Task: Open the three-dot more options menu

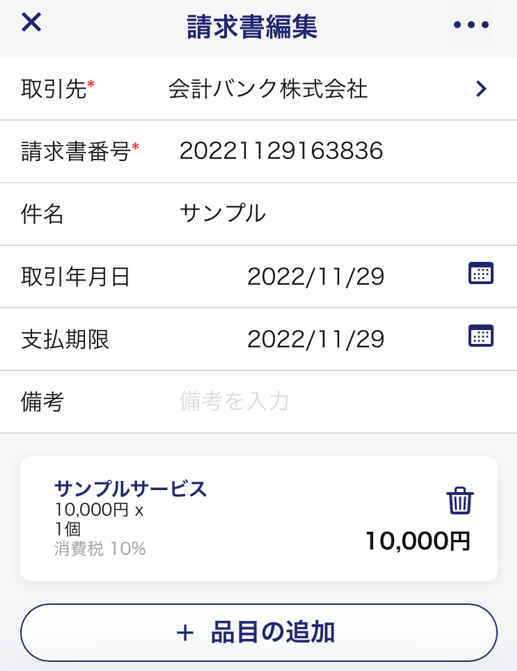Action: tap(471, 25)
